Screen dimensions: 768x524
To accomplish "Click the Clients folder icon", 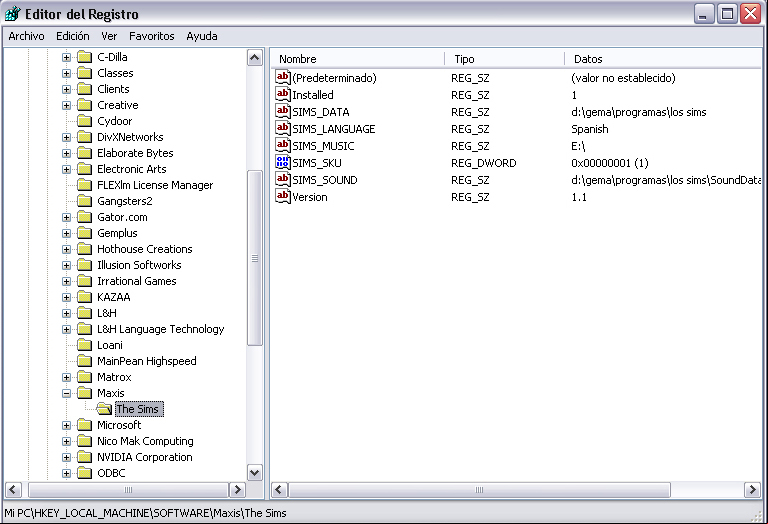I will [85, 89].
